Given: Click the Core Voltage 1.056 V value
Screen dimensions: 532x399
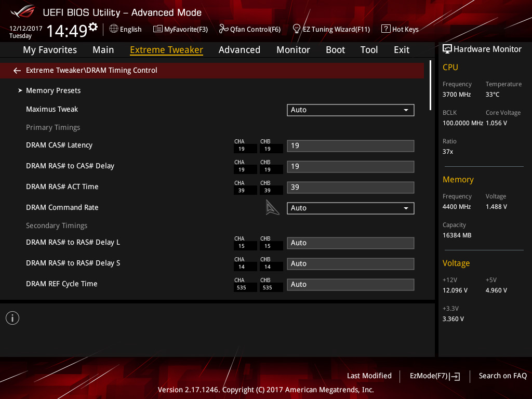Looking at the screenshot, I should pyautogui.click(x=496, y=123).
